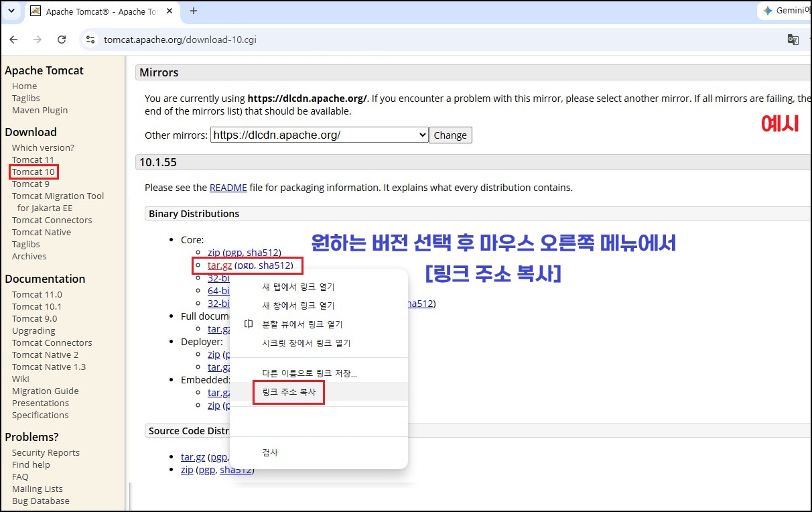Open the tab search chevron button
Image resolution: width=812 pixels, height=512 pixels.
coord(11,11)
